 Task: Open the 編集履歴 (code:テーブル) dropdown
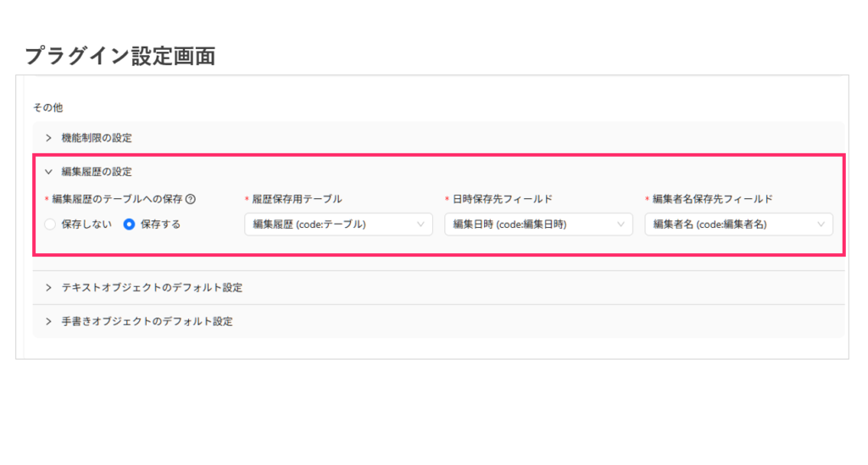[331, 224]
